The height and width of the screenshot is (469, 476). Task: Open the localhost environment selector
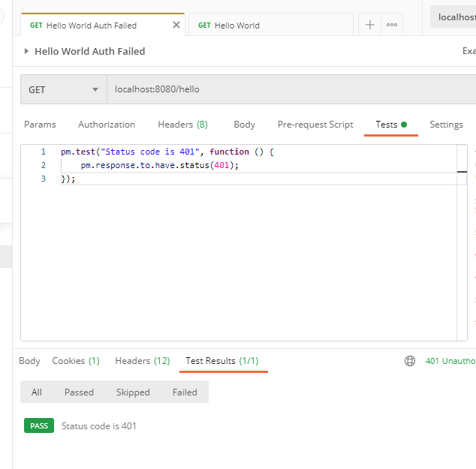(453, 17)
